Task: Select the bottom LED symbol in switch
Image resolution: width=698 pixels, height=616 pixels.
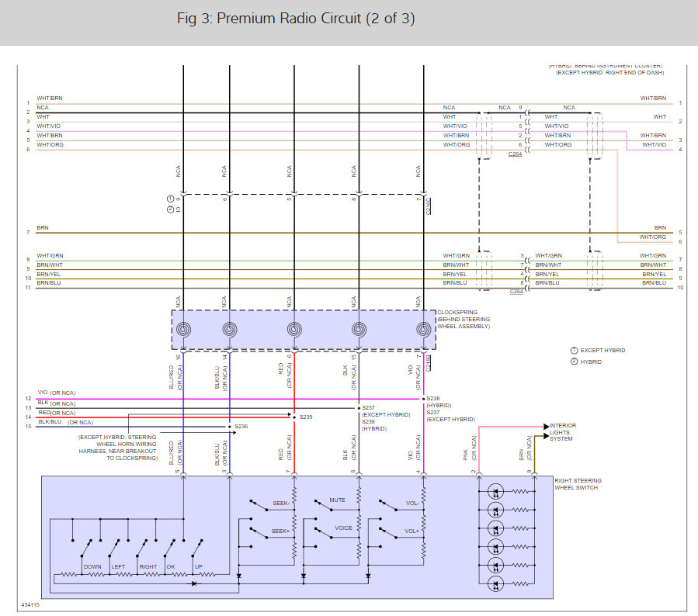Action: pos(495,584)
